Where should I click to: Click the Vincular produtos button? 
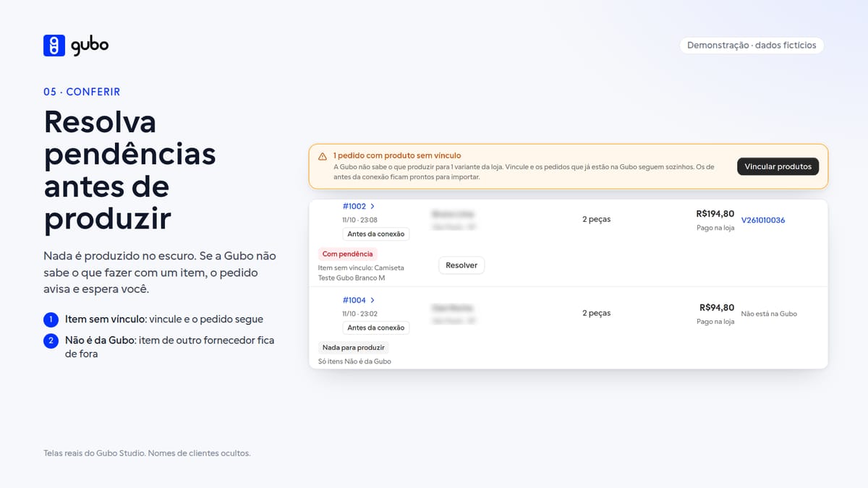778,166
